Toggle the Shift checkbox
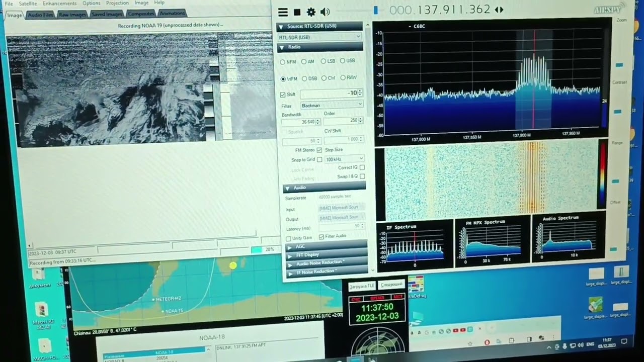Image resolution: width=644 pixels, height=362 pixels. click(x=283, y=95)
